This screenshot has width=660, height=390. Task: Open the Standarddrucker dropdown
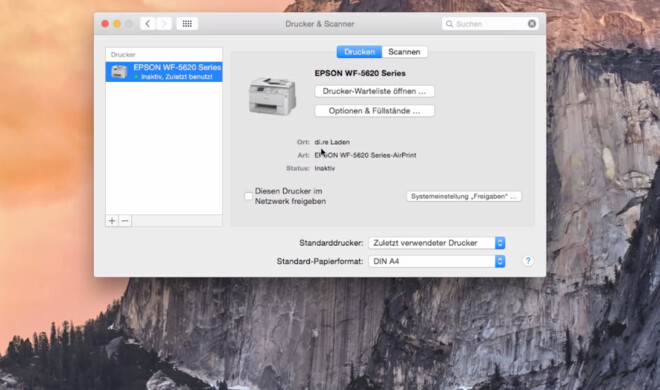tap(436, 243)
